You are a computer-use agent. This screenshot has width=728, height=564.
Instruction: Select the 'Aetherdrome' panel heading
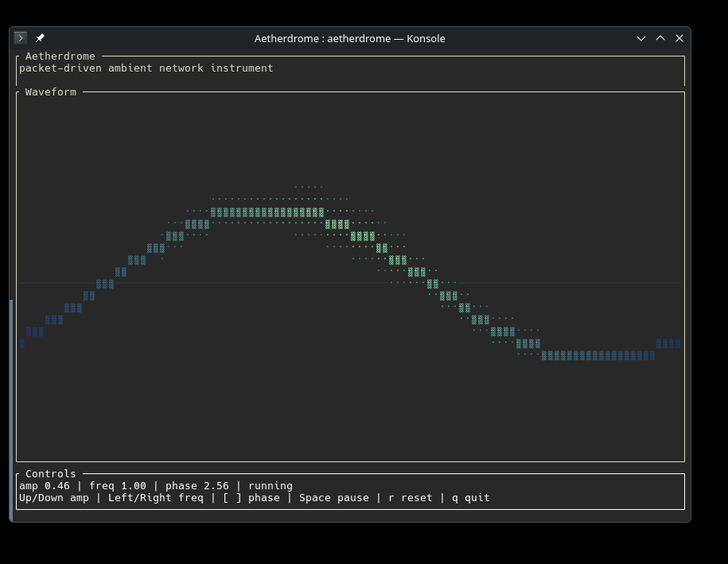60,56
